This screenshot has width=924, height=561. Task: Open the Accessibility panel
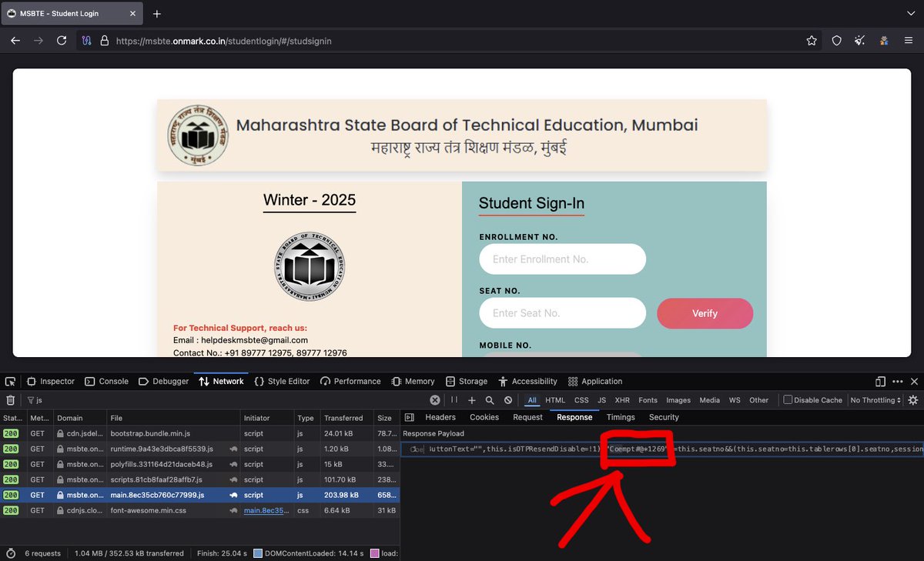pyautogui.click(x=527, y=381)
